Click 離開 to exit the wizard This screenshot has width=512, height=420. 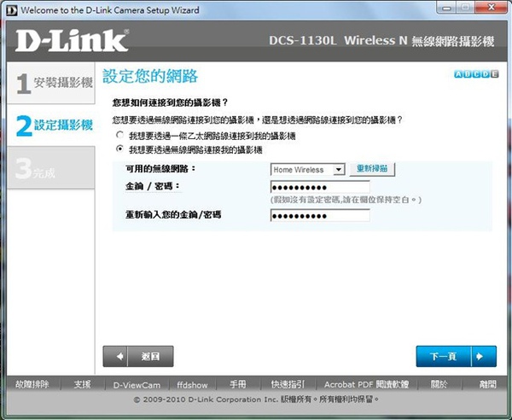coord(487,384)
